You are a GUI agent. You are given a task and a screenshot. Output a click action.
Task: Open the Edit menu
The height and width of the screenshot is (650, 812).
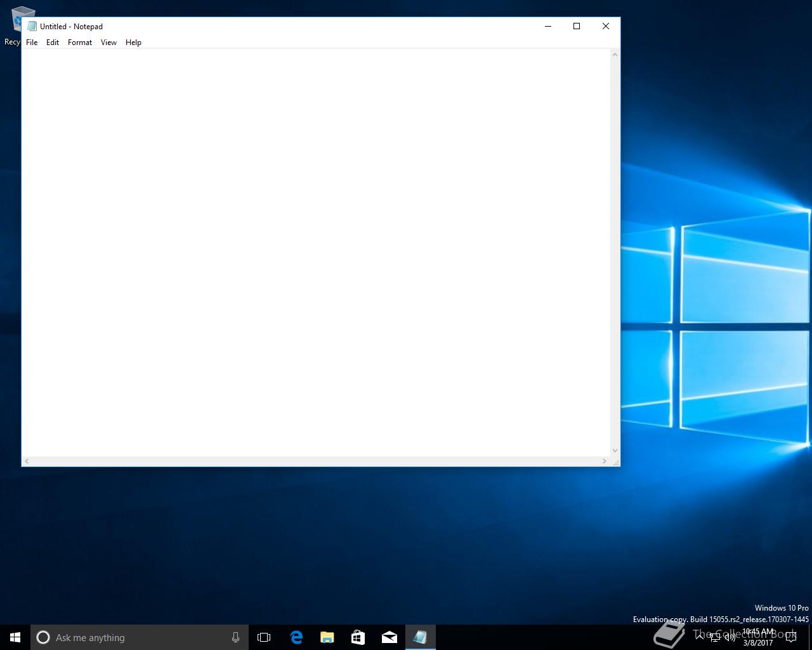coord(53,43)
